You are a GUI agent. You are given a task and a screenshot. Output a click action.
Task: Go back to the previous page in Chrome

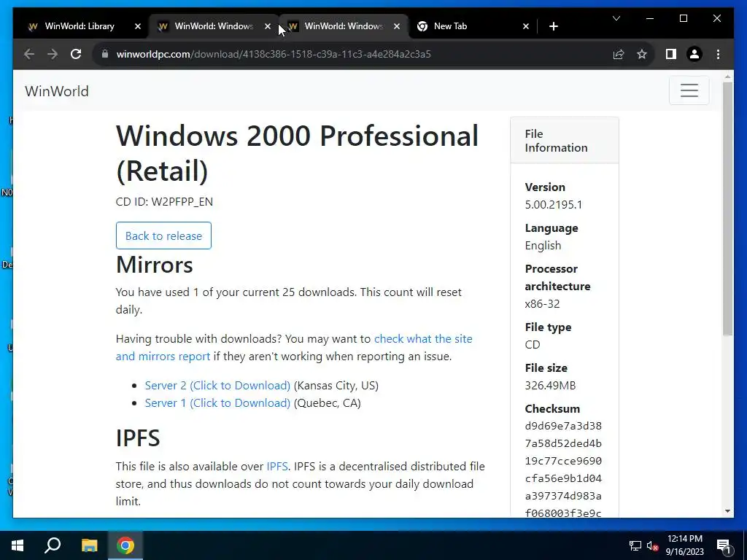(x=29, y=54)
